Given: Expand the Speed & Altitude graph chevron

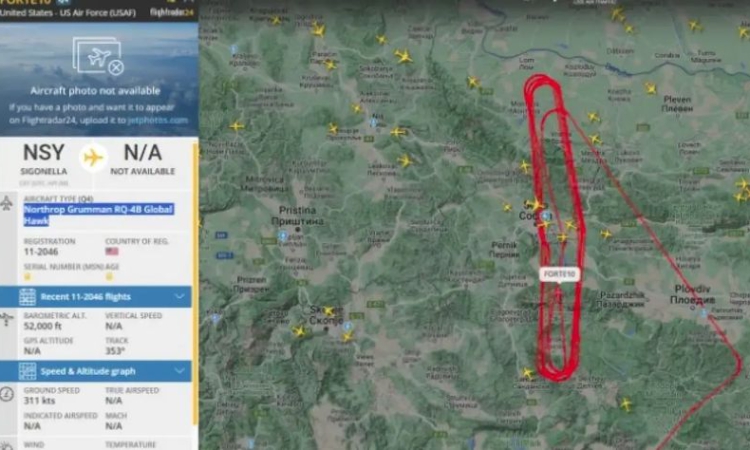Looking at the screenshot, I should (179, 371).
